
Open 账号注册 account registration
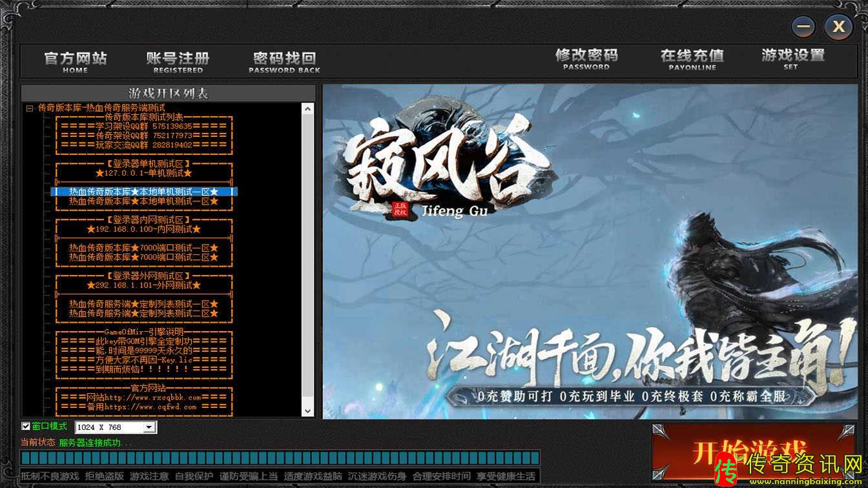click(x=178, y=61)
